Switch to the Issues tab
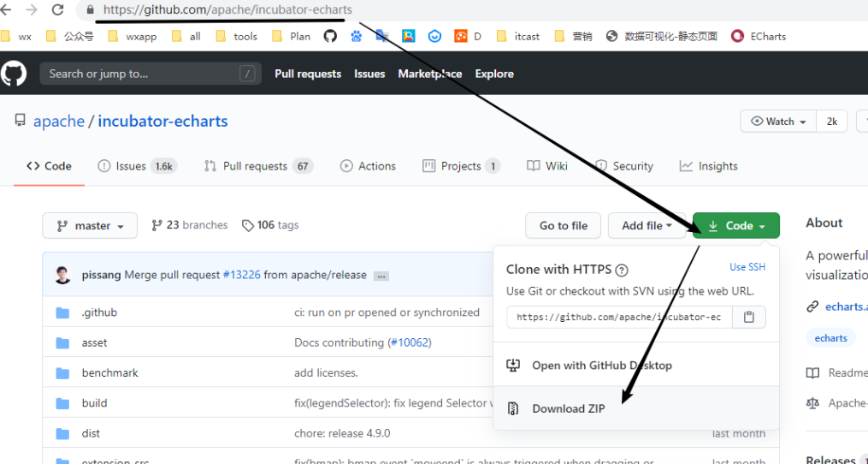Image resolution: width=868 pixels, height=464 pixels. pos(137,166)
